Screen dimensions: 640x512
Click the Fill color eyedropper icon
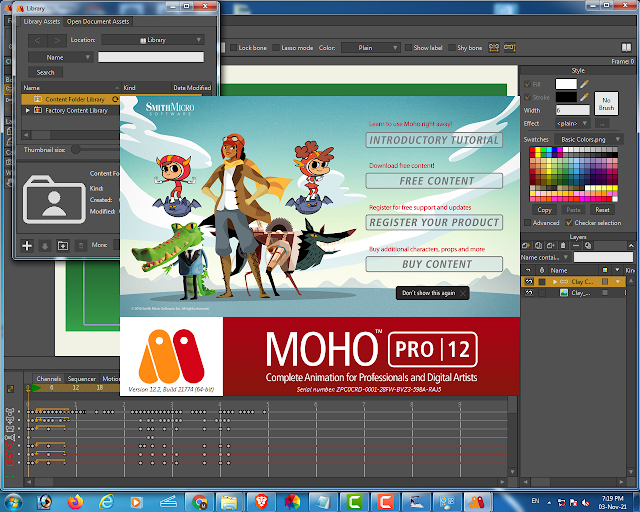click(584, 84)
